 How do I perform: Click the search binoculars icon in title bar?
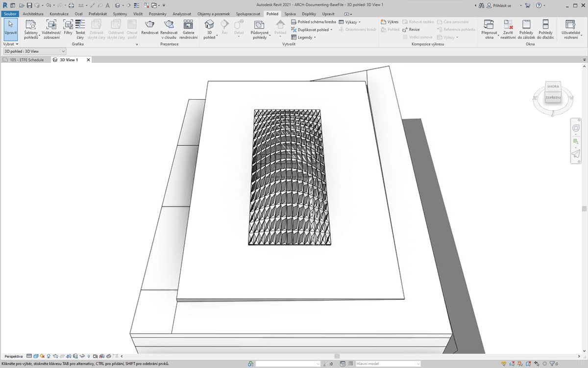(x=481, y=5)
